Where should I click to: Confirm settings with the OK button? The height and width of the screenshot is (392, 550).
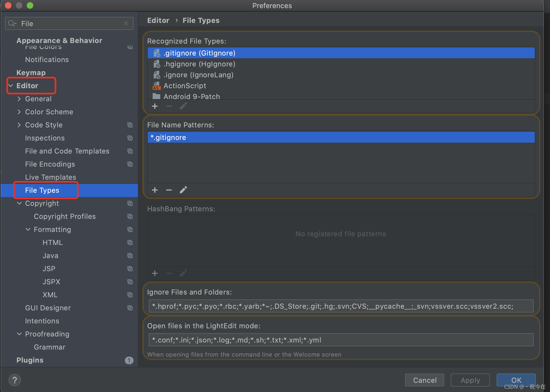pos(516,380)
